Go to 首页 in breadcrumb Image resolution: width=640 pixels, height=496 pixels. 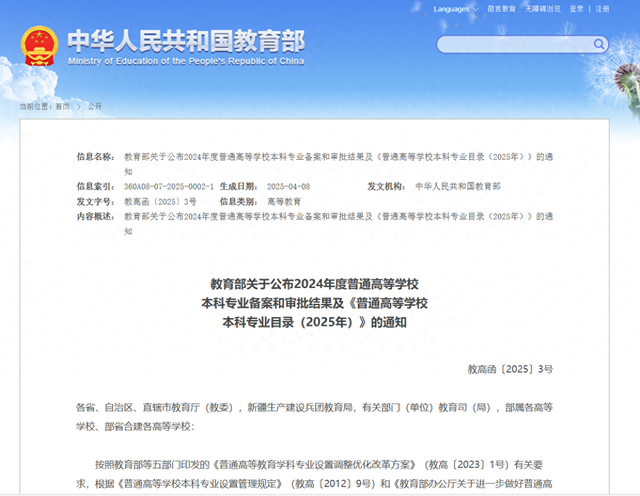(62, 107)
